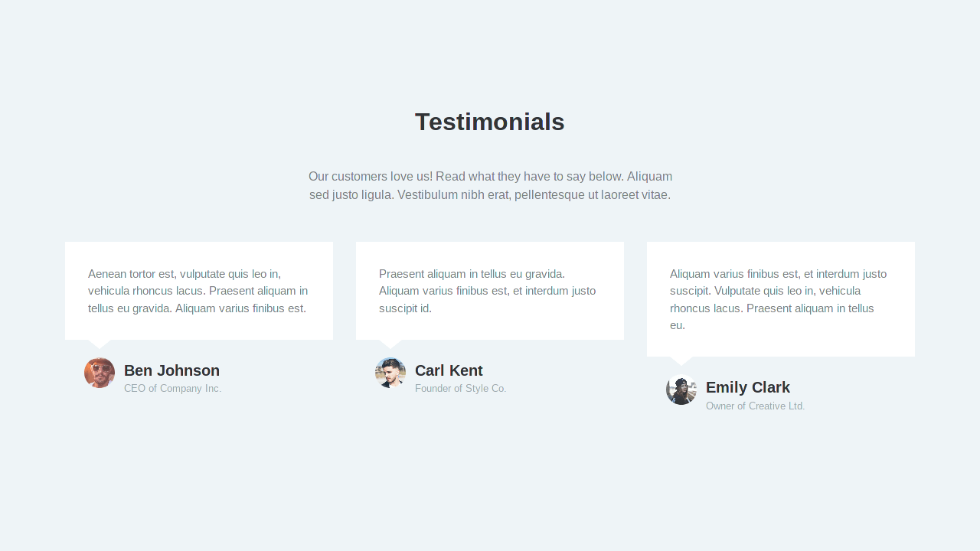980x551 pixels.
Task: Click the 'Founder of Style Co.' subtitle
Action: 460,389
